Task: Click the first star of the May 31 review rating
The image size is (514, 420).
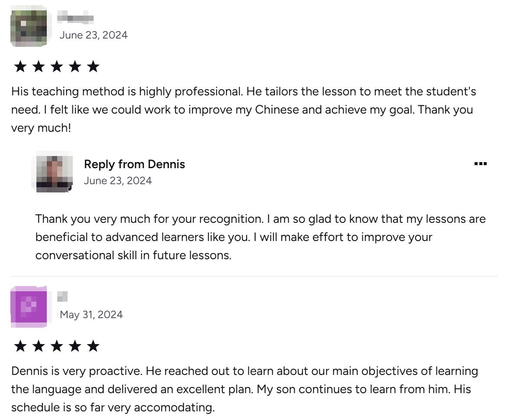Action: pyautogui.click(x=20, y=346)
